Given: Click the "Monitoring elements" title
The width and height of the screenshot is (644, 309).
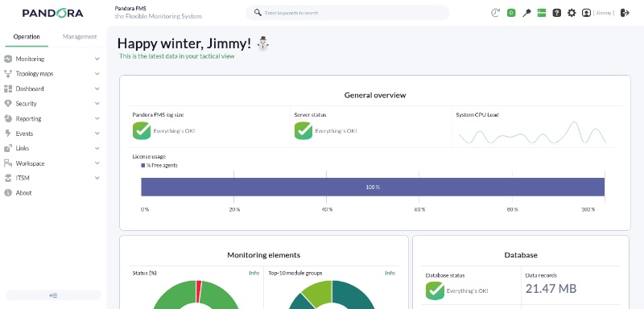Looking at the screenshot, I should tap(264, 255).
